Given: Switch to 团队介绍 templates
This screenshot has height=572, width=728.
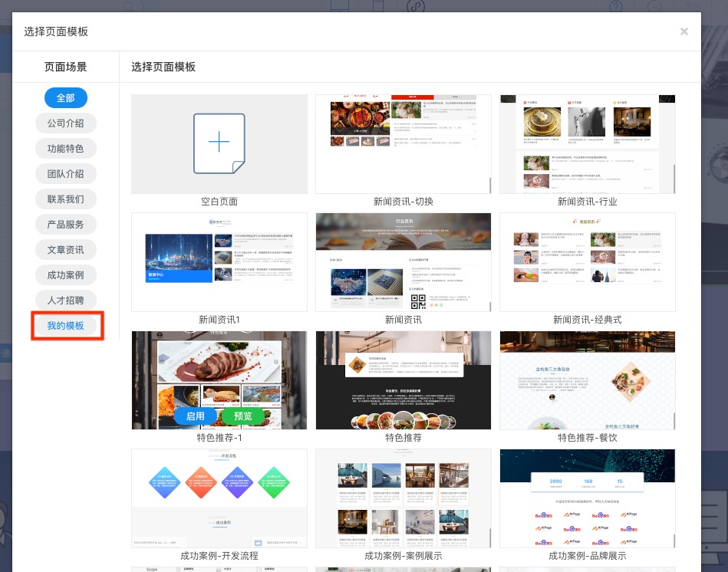Looking at the screenshot, I should [x=66, y=174].
